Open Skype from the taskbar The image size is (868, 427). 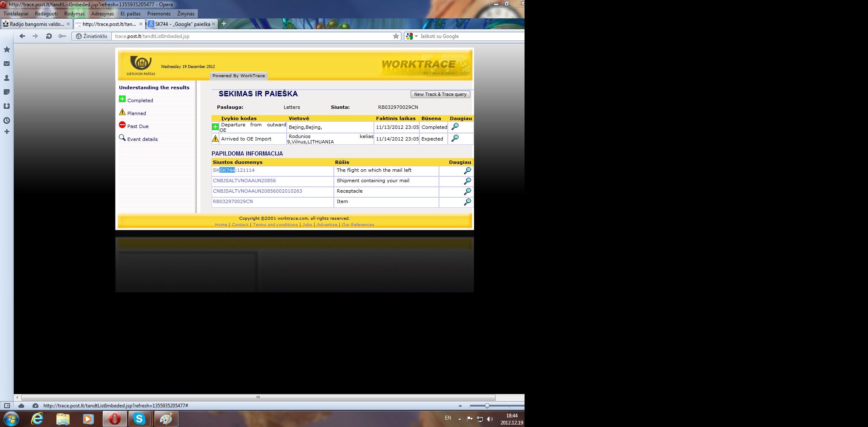click(139, 419)
